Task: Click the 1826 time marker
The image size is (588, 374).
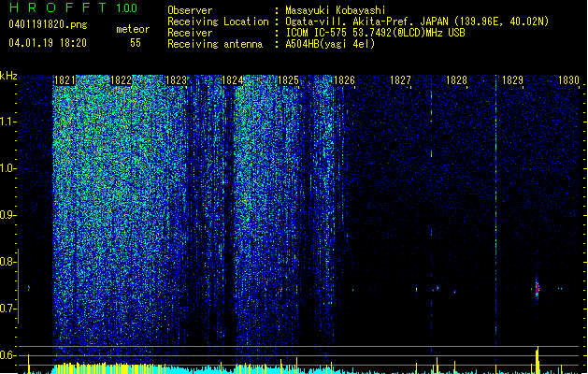Action: point(344,80)
